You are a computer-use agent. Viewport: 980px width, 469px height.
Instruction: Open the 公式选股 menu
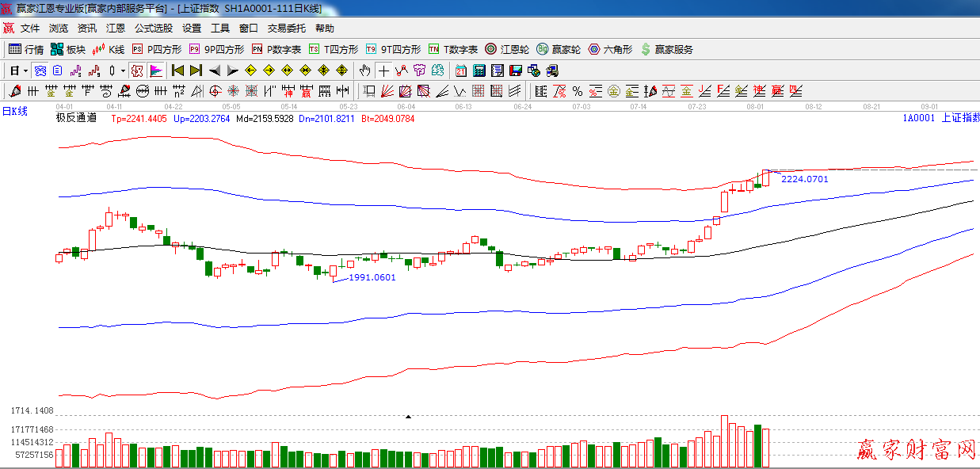pos(153,29)
